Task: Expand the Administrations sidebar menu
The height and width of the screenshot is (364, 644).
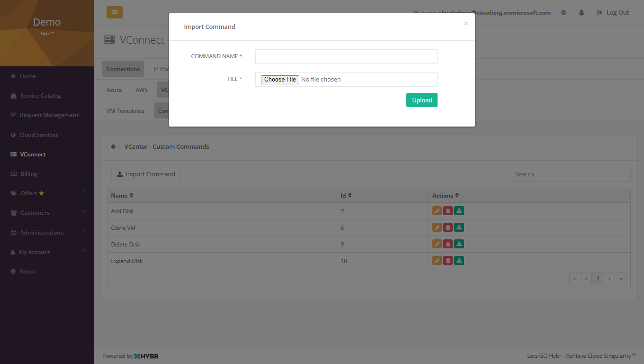Action: [46, 233]
